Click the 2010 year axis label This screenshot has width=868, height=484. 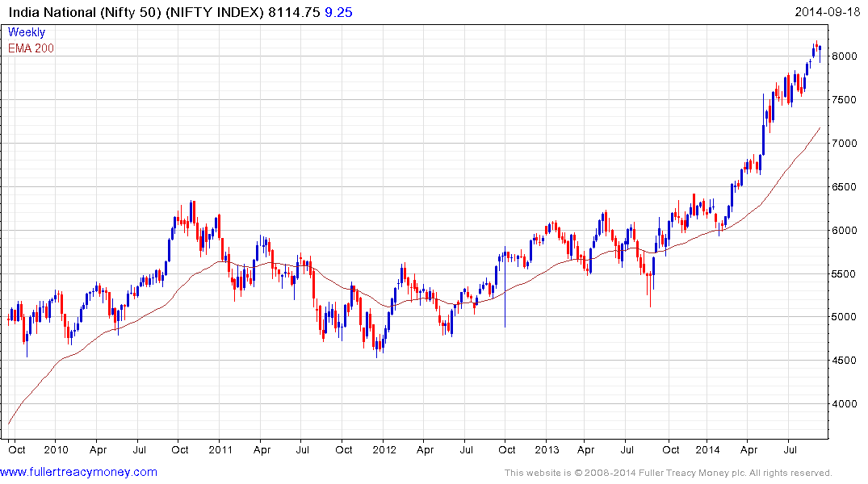coord(56,449)
